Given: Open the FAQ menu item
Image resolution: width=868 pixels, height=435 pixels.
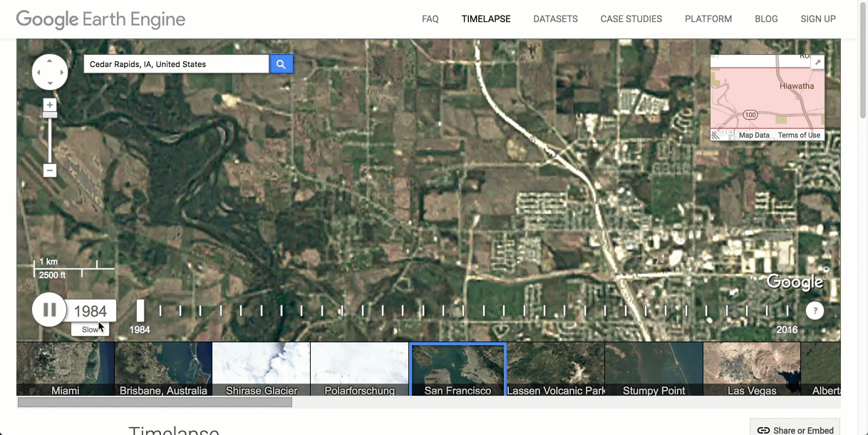Looking at the screenshot, I should 430,19.
